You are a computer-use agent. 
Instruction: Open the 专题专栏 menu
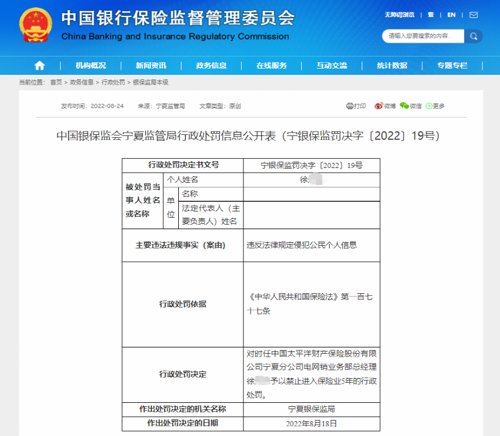[452, 65]
